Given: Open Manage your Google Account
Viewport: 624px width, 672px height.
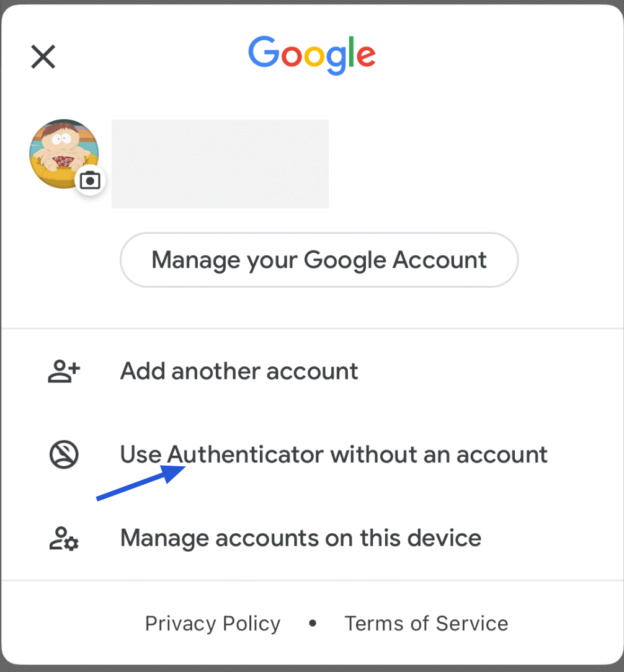Looking at the screenshot, I should (319, 260).
